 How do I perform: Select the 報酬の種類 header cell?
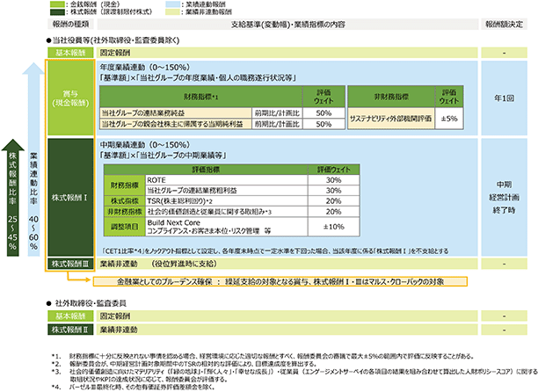tap(70, 24)
